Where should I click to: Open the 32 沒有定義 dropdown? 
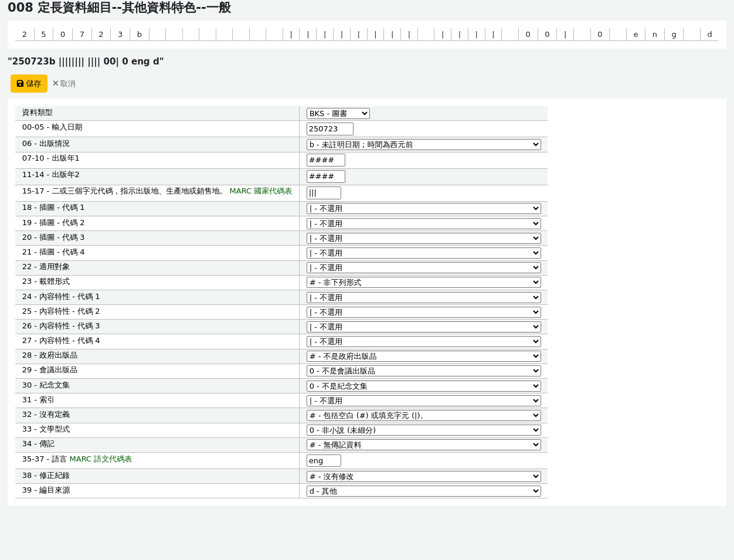(x=424, y=415)
